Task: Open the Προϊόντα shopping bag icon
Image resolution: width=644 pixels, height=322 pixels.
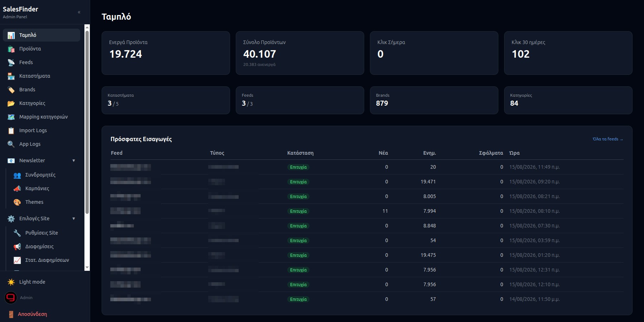Action: (11, 49)
